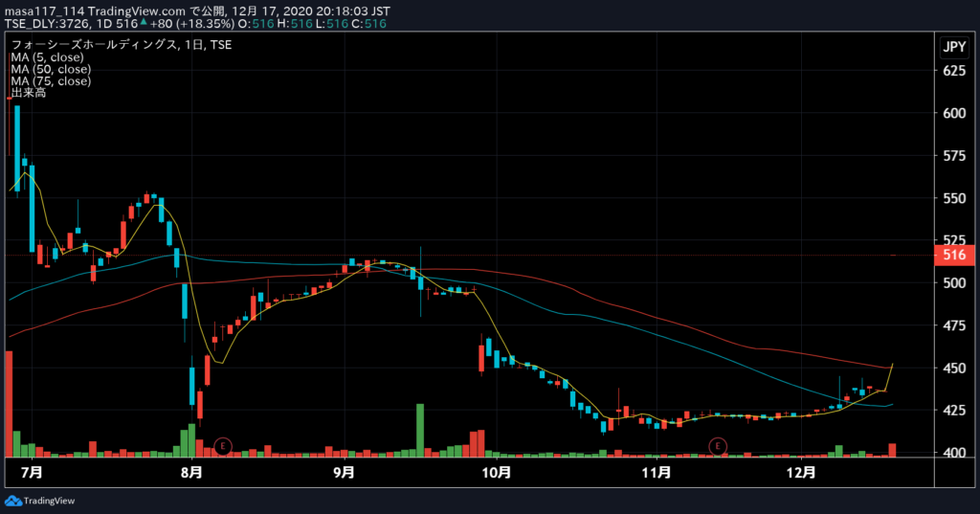Click the 450 price axis label
The height and width of the screenshot is (514, 980).
[x=954, y=368]
